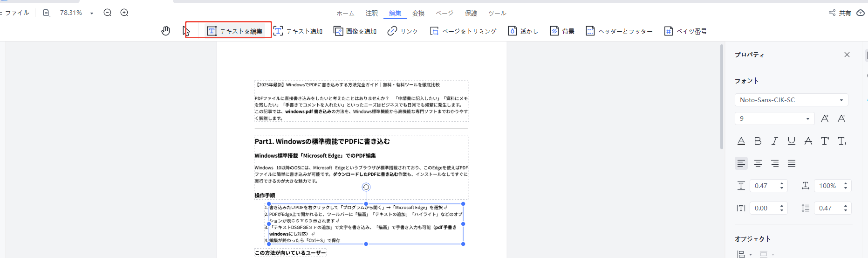Open the zoom percentage dropdown arrow
The width and height of the screenshot is (868, 258).
point(92,13)
